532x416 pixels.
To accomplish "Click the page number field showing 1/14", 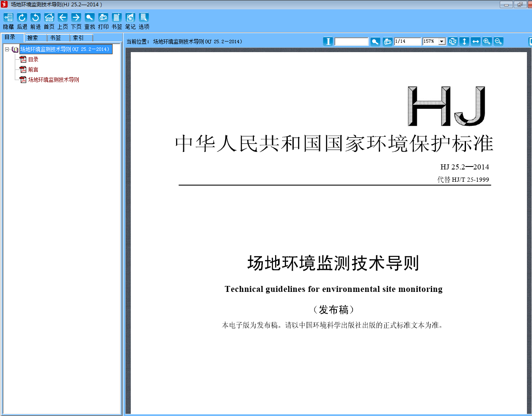I will [408, 42].
